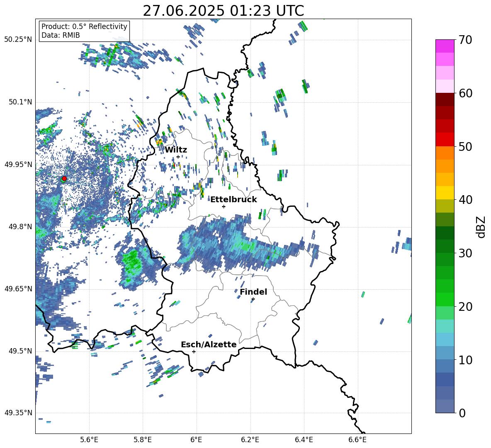The image size is (491, 448).
Task: Click the timestamp title 27.06.2025 01:23 UTC
Action: (223, 11)
